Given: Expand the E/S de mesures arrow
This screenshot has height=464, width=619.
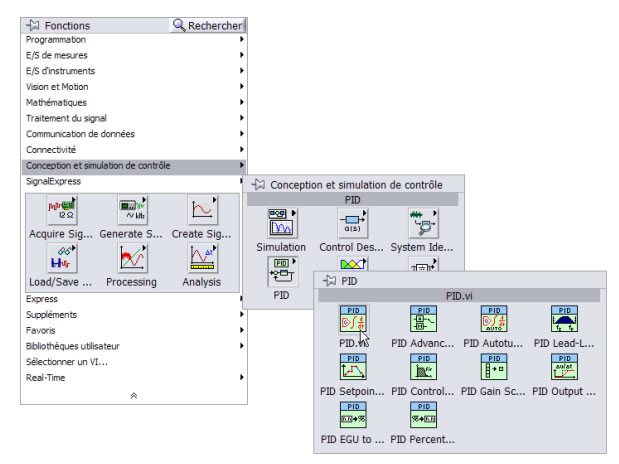Looking at the screenshot, I should pos(242,55).
